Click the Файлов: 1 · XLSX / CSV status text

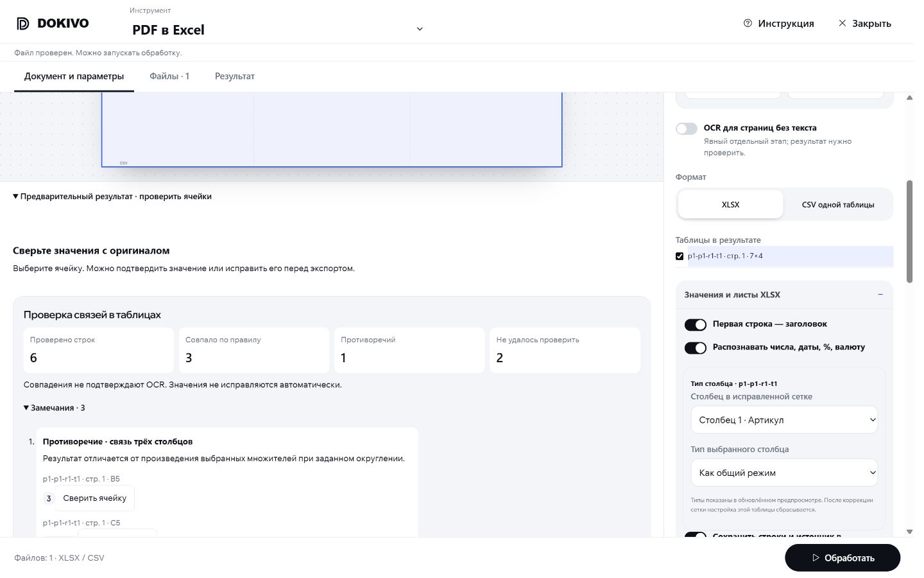point(59,557)
